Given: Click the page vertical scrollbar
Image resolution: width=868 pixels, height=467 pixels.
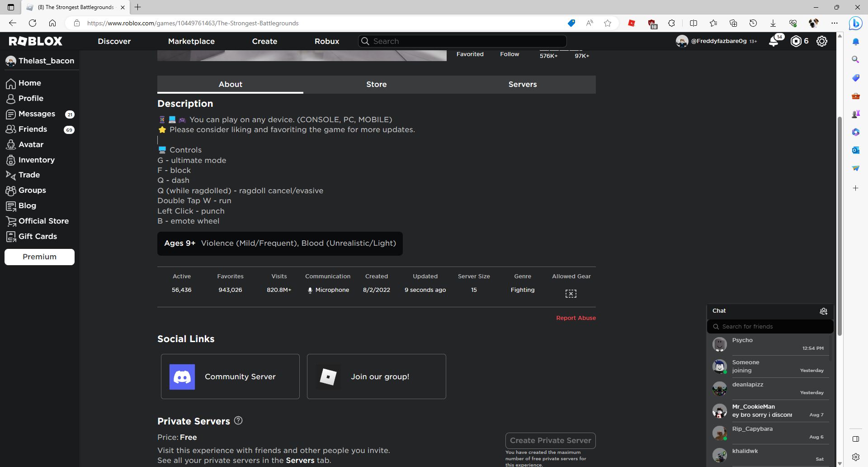Looking at the screenshot, I should pos(840,226).
